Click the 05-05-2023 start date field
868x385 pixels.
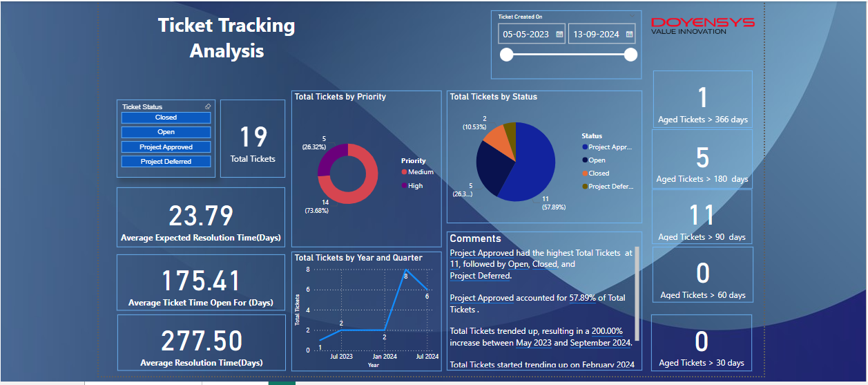[x=526, y=34]
